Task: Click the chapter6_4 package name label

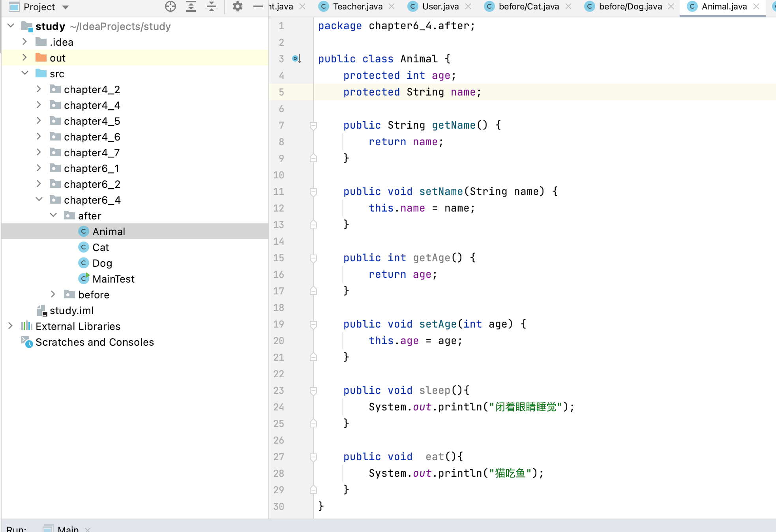Action: 92,200
